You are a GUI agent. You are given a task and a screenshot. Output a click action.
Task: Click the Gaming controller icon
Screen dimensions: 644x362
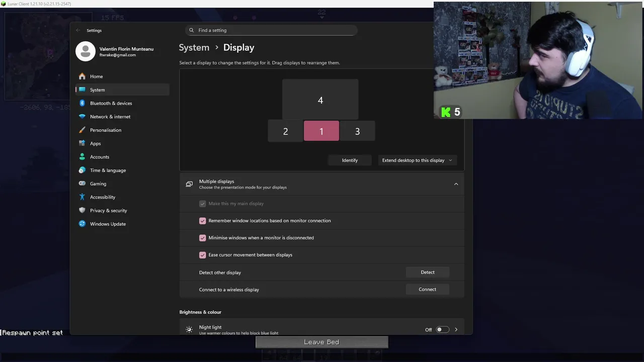click(82, 184)
